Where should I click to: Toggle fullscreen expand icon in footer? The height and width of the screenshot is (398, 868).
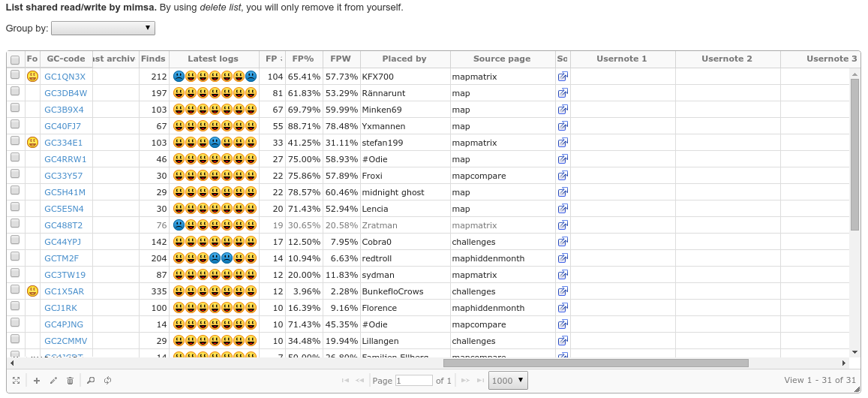click(17, 381)
